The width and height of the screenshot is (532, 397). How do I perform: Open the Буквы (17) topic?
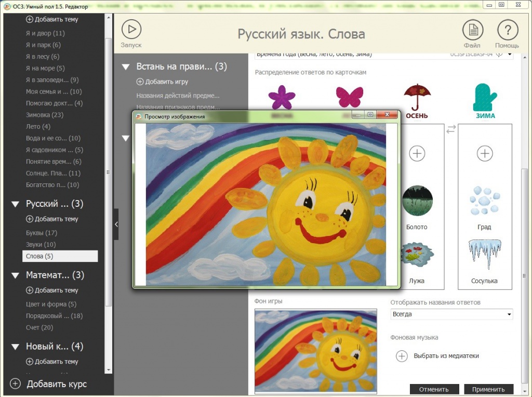pos(42,233)
